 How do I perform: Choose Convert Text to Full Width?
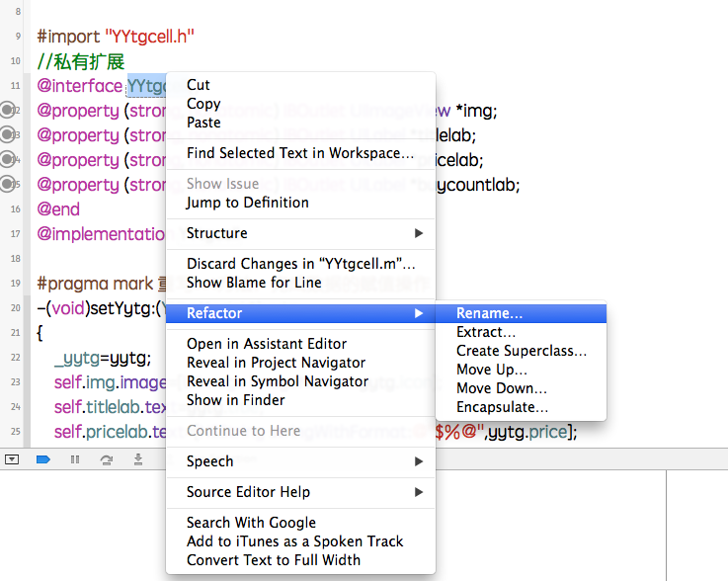click(300, 560)
